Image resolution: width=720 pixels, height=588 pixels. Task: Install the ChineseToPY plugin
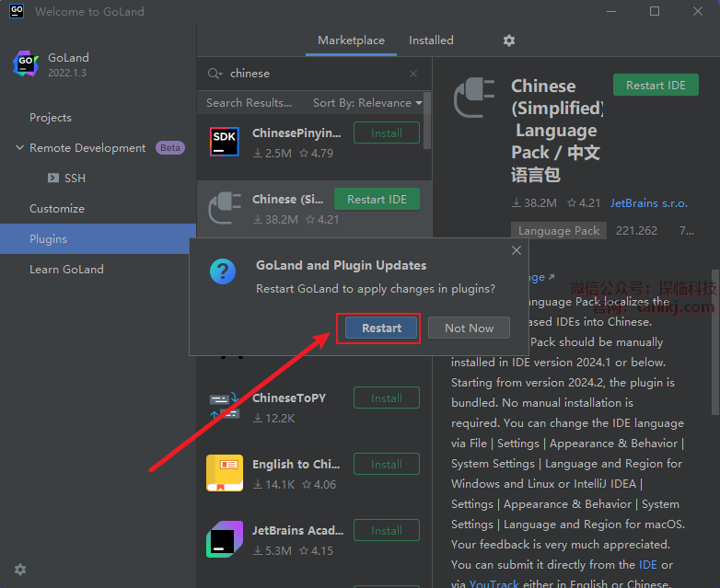tap(387, 398)
